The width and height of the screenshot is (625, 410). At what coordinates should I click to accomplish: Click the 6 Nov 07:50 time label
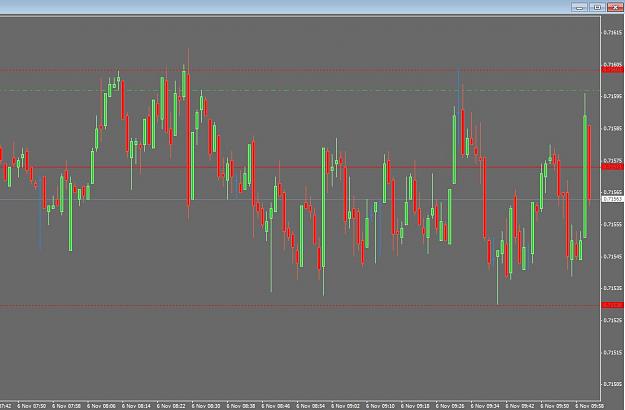click(x=31, y=406)
